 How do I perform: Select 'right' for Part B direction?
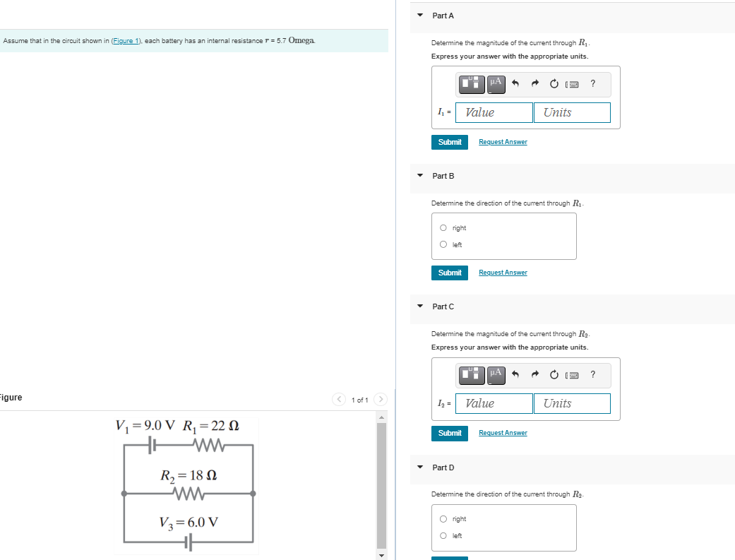click(x=443, y=228)
